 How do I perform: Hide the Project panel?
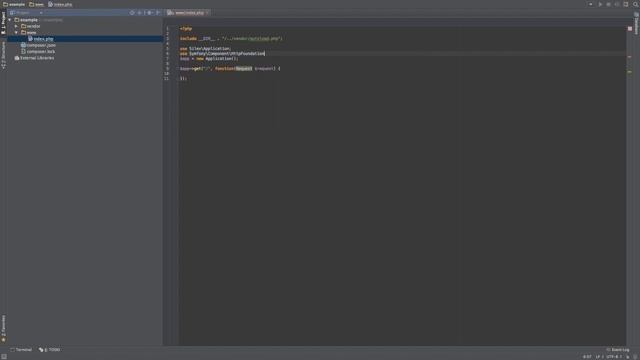pos(158,13)
